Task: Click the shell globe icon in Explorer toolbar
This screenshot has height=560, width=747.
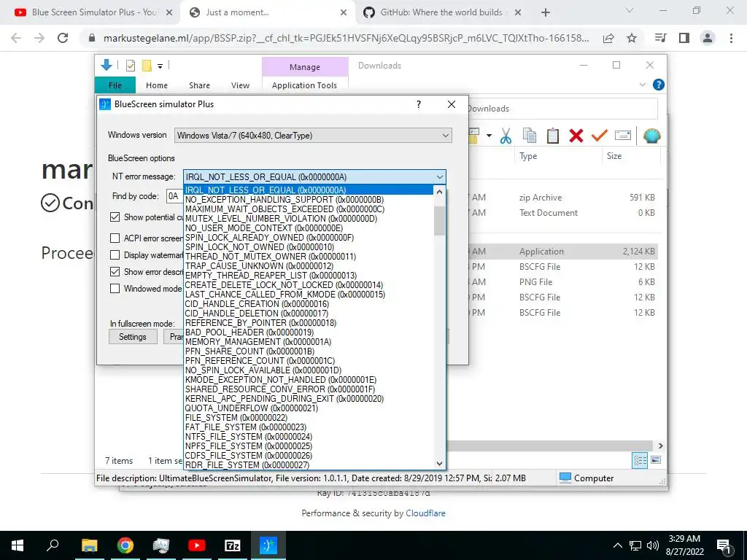Action: pyautogui.click(x=651, y=136)
